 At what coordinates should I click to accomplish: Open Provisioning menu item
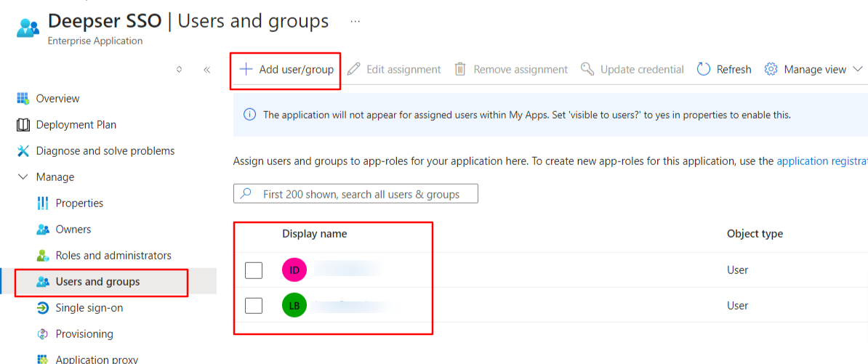[84, 334]
